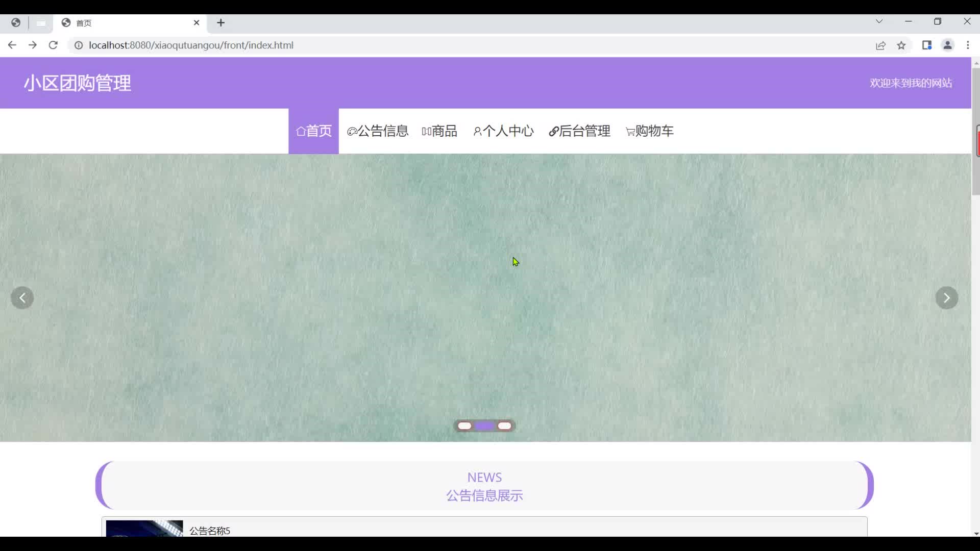Viewport: 980px width, 551px height.
Task: View site information icon in address bar
Action: (x=79, y=45)
